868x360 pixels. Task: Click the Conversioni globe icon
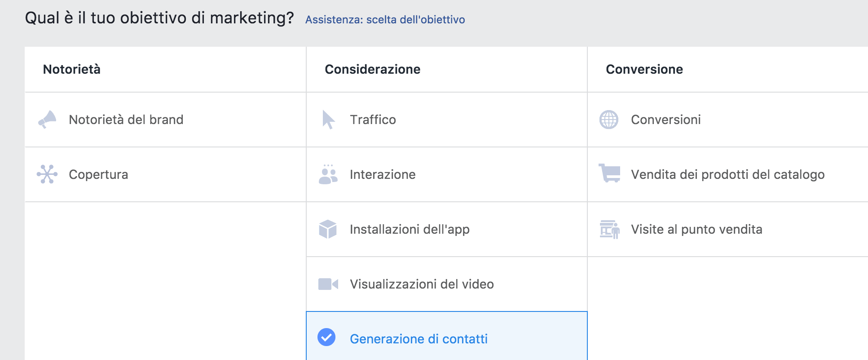pyautogui.click(x=609, y=120)
